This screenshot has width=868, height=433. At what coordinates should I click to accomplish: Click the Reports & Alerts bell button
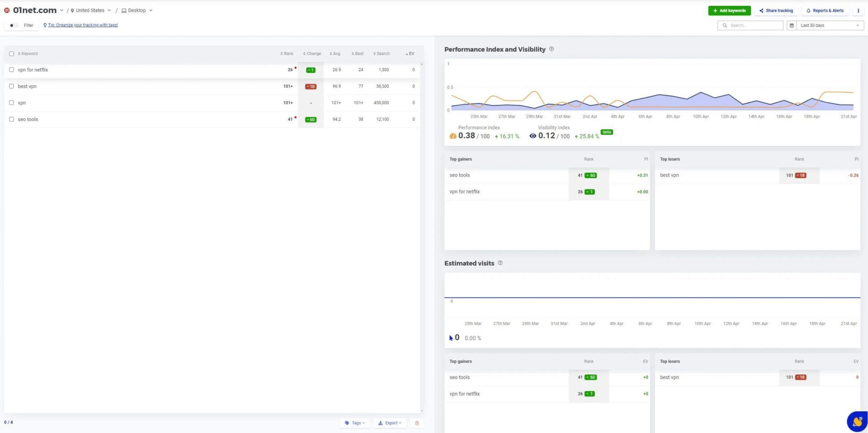click(x=825, y=10)
